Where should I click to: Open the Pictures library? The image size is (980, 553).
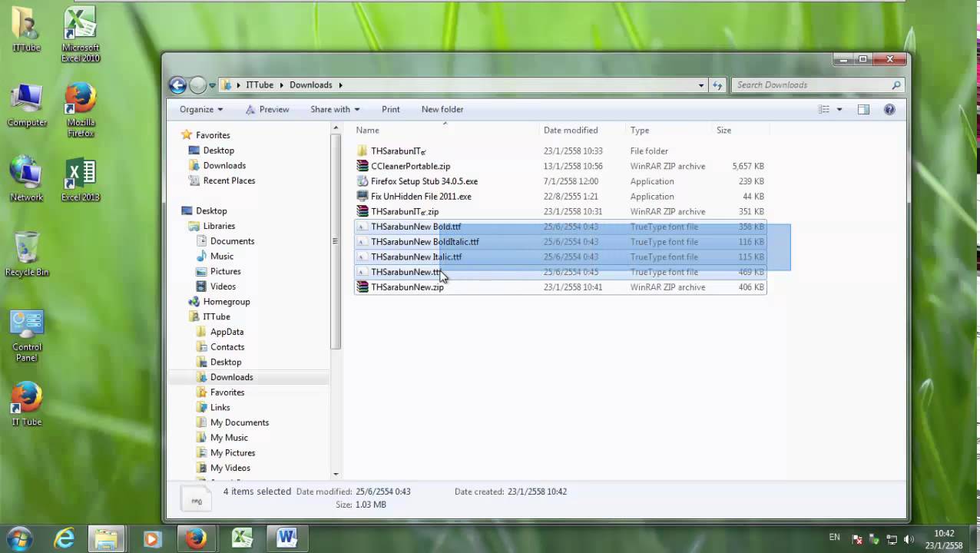(225, 271)
